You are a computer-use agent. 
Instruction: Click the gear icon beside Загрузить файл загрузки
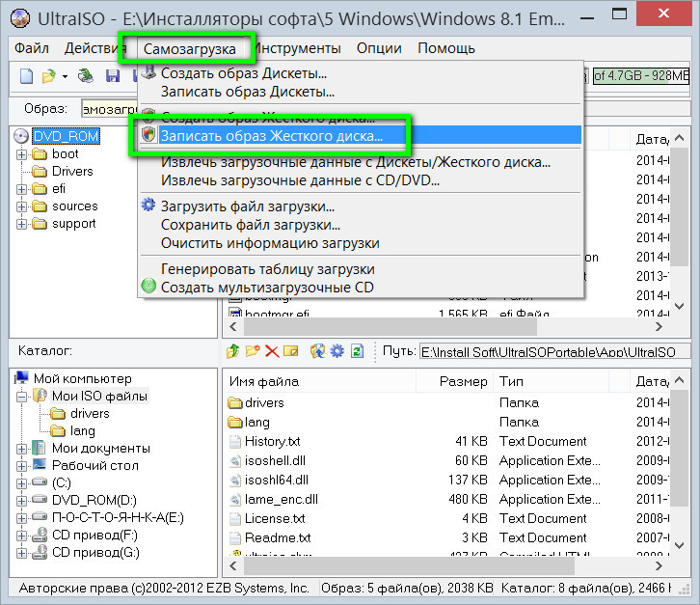(148, 206)
